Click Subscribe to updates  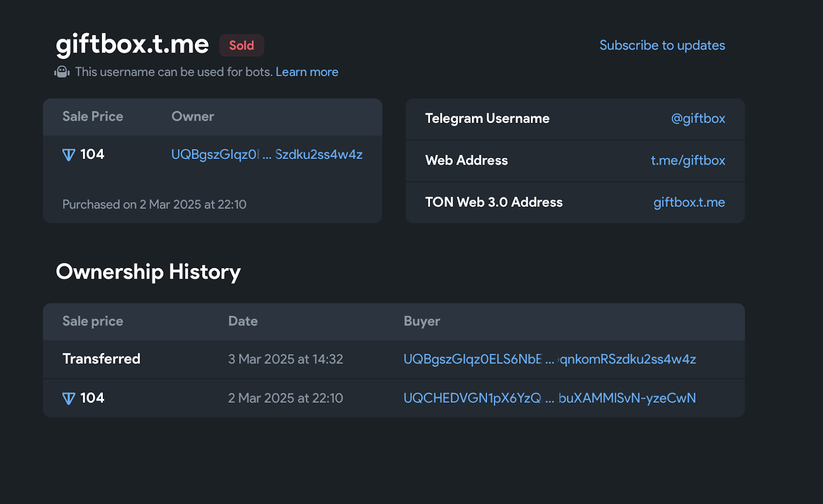click(x=663, y=45)
